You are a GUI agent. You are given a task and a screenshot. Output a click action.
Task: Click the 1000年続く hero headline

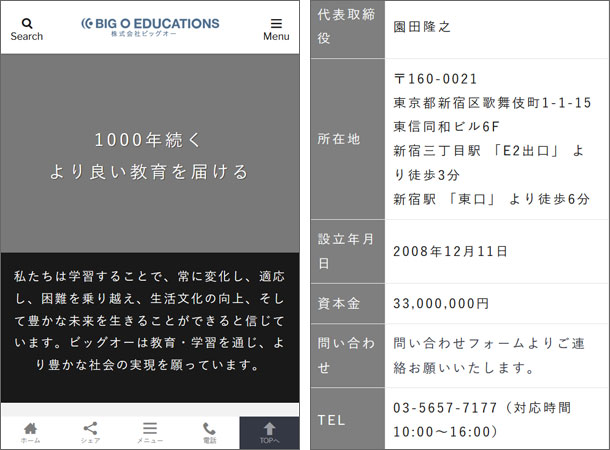(x=149, y=139)
